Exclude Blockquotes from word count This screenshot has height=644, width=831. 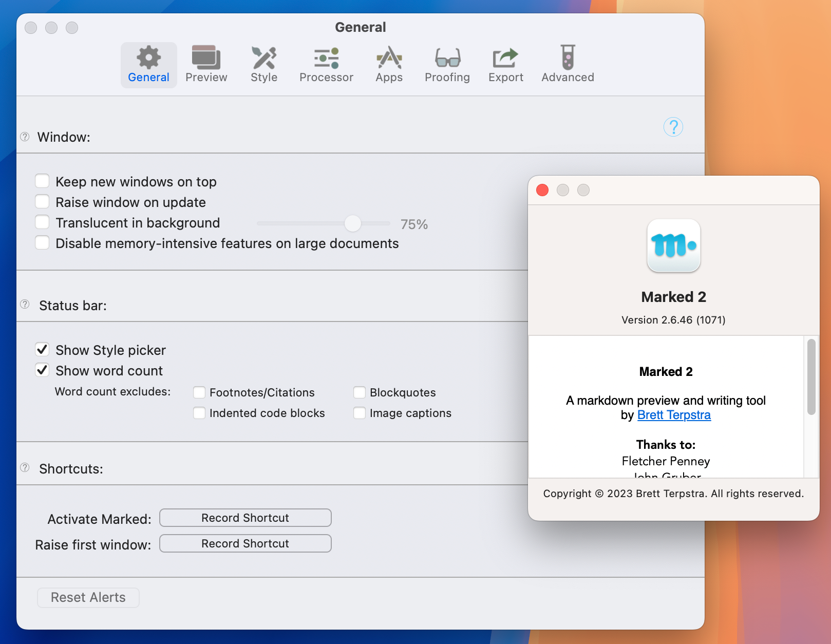pyautogui.click(x=360, y=392)
